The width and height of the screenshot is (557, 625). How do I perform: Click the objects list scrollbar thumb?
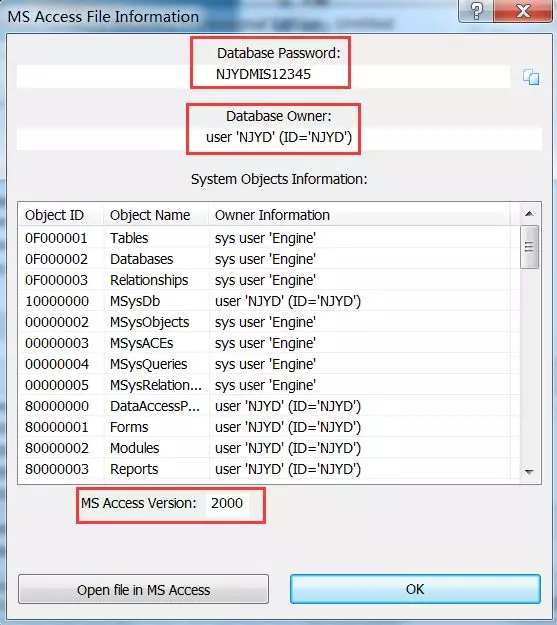click(529, 247)
